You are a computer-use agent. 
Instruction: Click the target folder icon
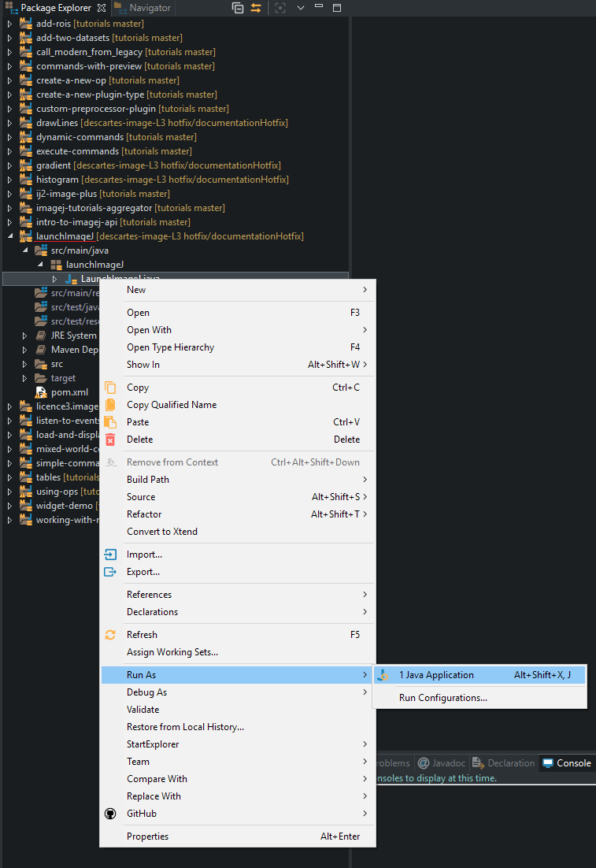click(x=40, y=378)
